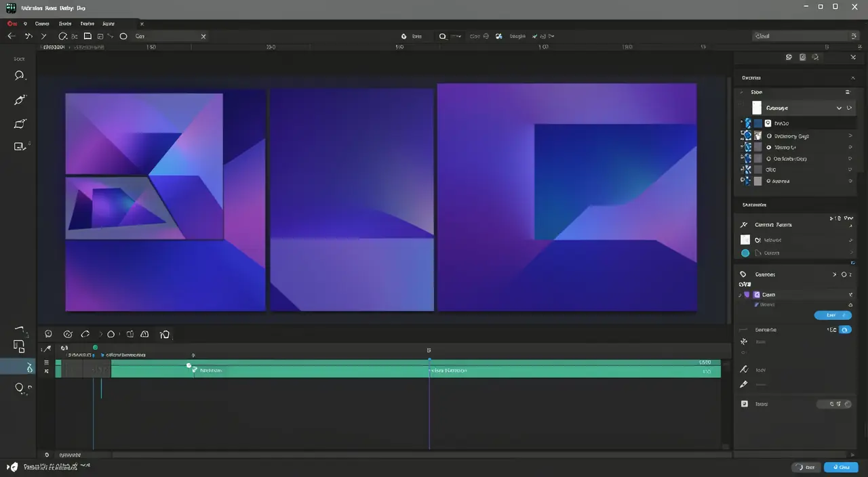Click the square icon at the bottom of right panel
This screenshot has height=477, width=868.
pos(744,404)
